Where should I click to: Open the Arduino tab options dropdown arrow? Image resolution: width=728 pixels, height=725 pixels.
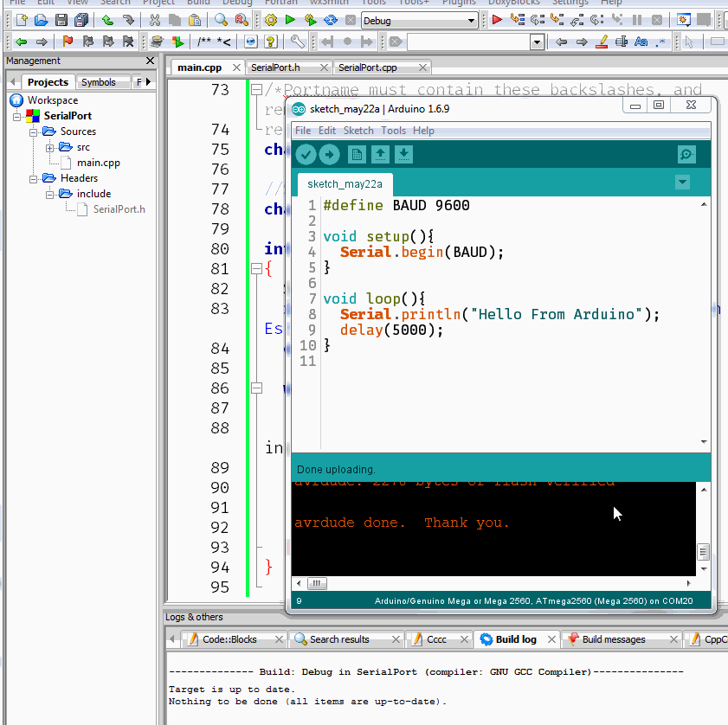682,182
